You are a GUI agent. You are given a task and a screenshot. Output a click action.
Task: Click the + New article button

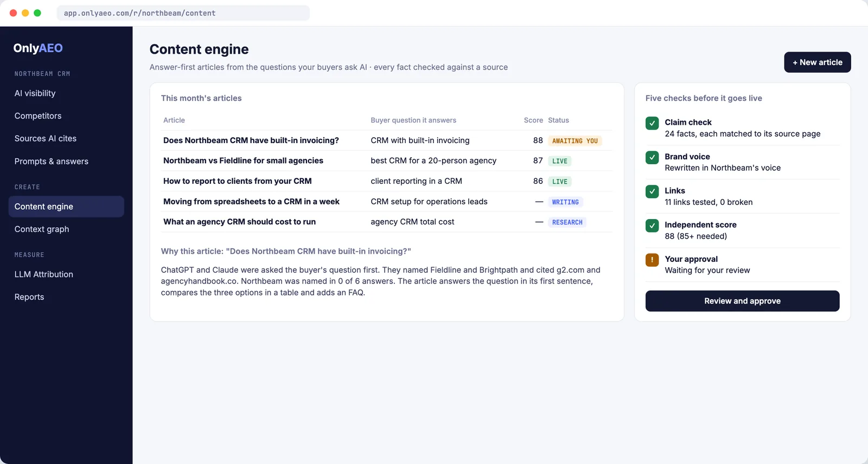[x=818, y=62]
